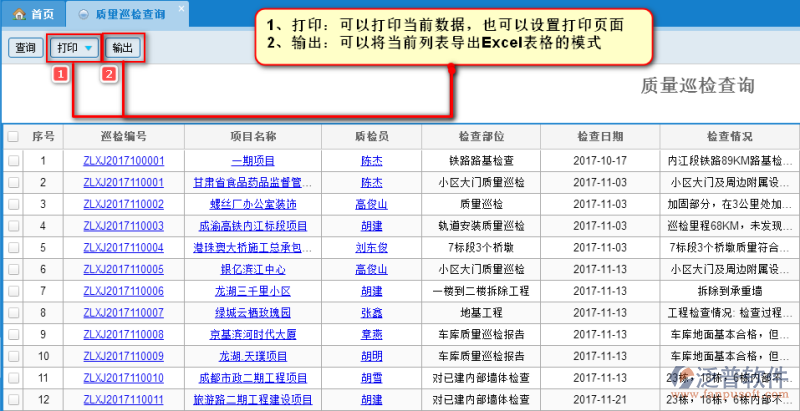Check the row 10 checkbox ZLXJ2017110009
Image resolution: width=800 pixels, height=411 pixels.
click(13, 356)
